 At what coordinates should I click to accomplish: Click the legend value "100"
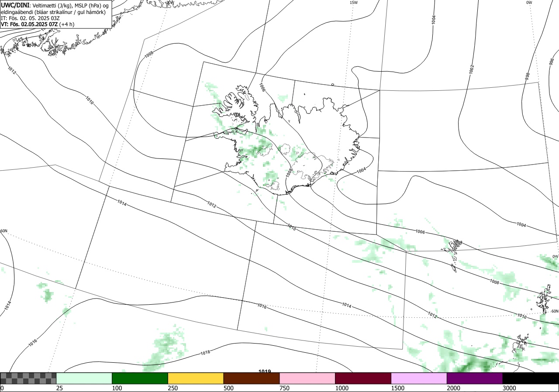click(x=117, y=388)
